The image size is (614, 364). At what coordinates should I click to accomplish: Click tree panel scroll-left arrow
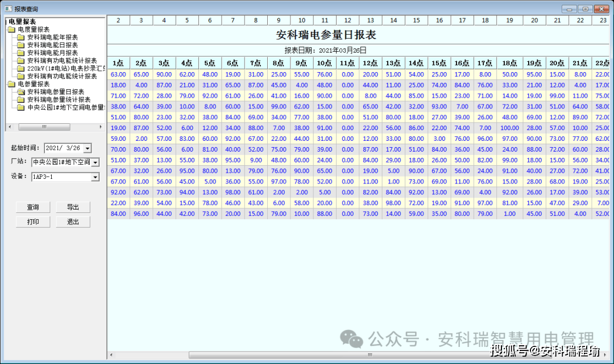pyautogui.click(x=10, y=127)
